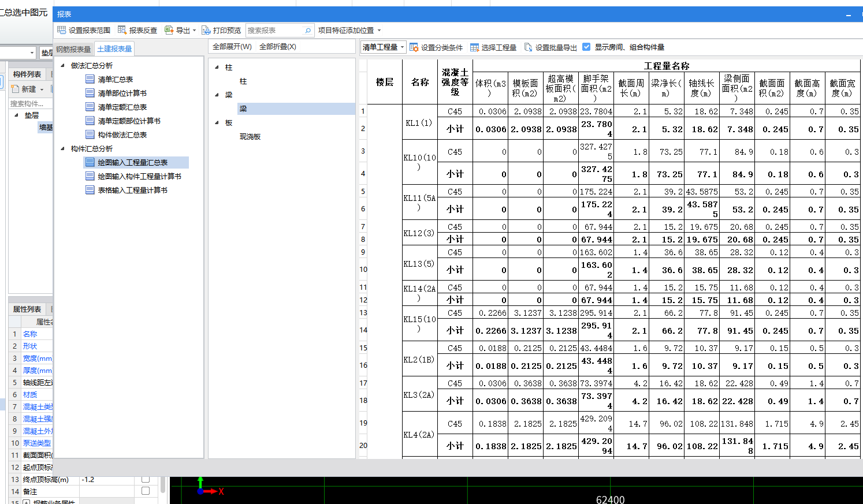Click the 报表反查 icon
Viewport: 863px width, 504px height.
(x=122, y=30)
